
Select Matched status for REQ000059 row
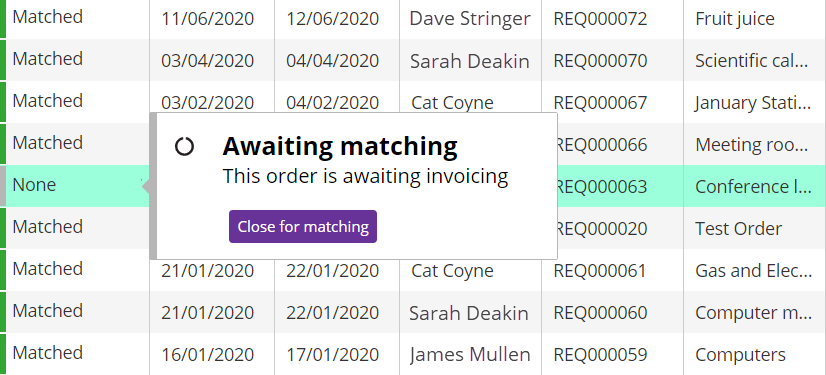(48, 352)
